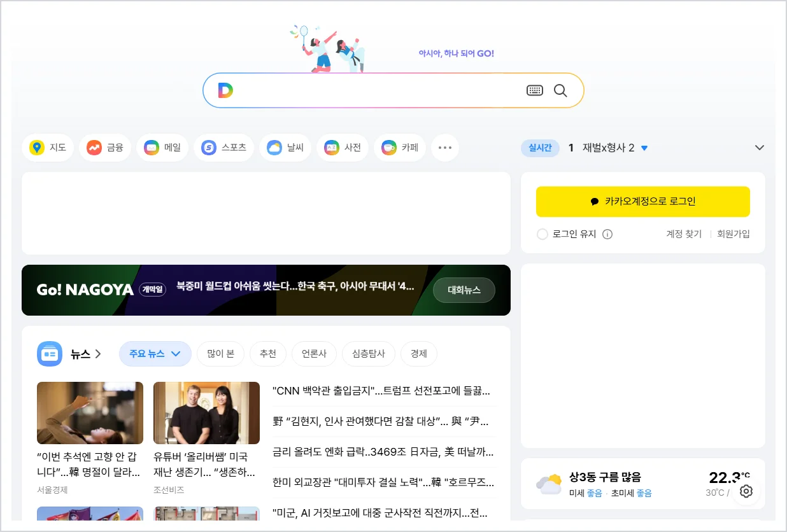This screenshot has width=787, height=532.
Task: Click 실시간 badge
Action: tap(540, 148)
